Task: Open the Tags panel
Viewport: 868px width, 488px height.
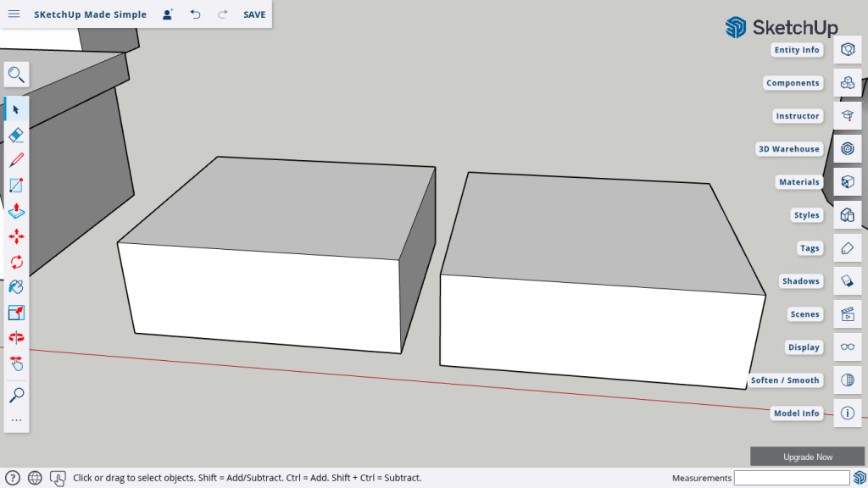Action: (847, 248)
